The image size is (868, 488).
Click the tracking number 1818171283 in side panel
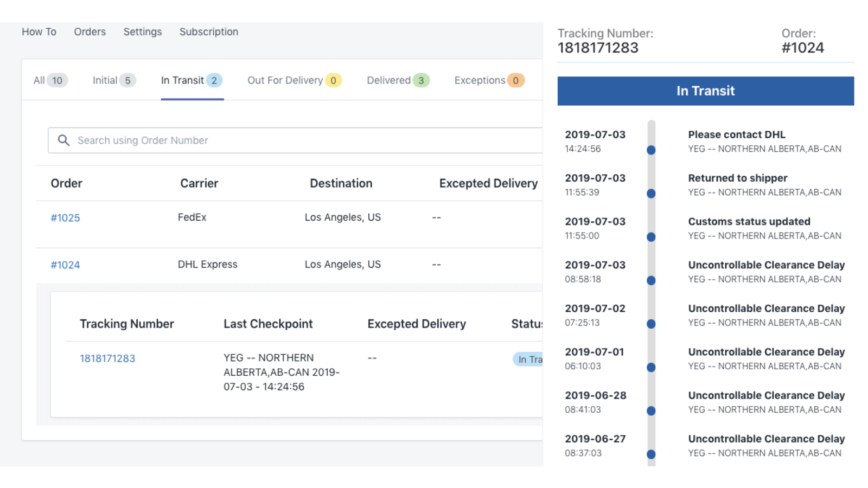click(x=598, y=48)
